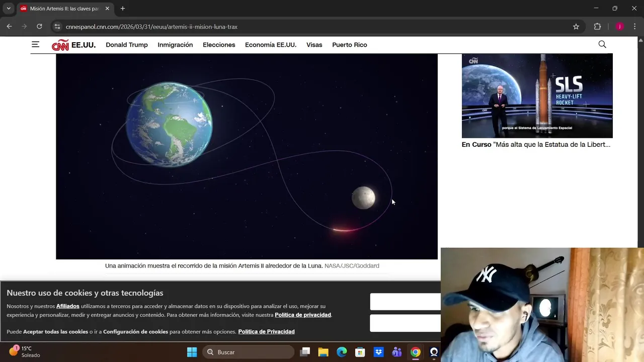644x362 pixels.
Task: Open the CNN hamburger menu
Action: click(35, 44)
